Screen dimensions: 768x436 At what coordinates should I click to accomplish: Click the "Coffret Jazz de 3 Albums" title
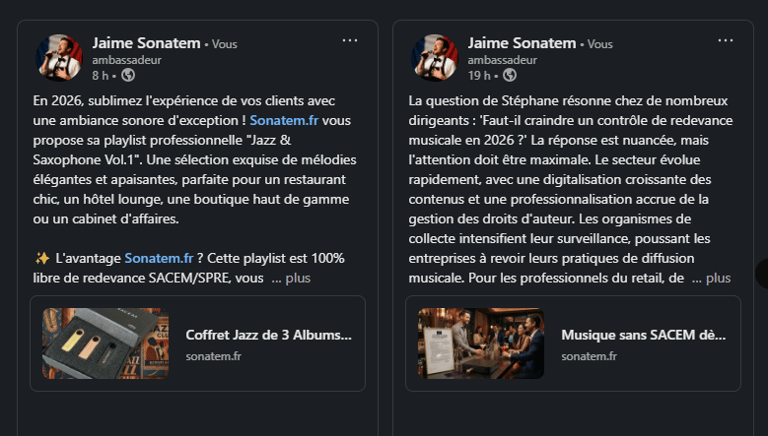point(268,335)
